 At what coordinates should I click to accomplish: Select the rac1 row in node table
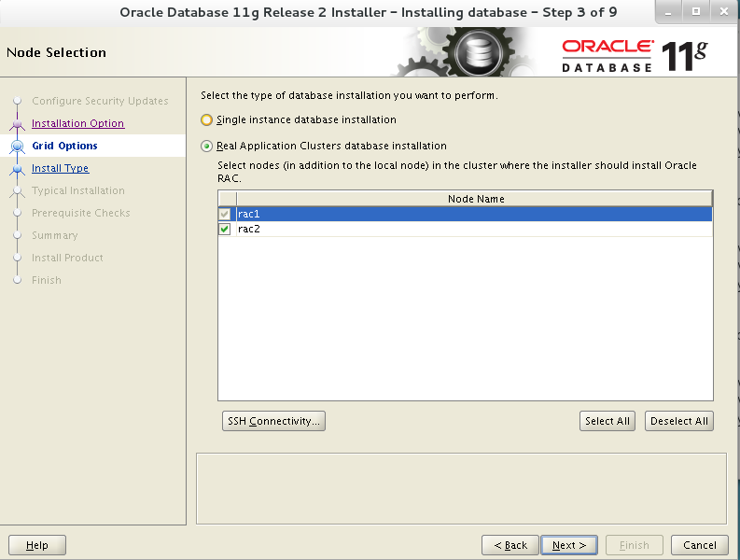[x=465, y=214]
